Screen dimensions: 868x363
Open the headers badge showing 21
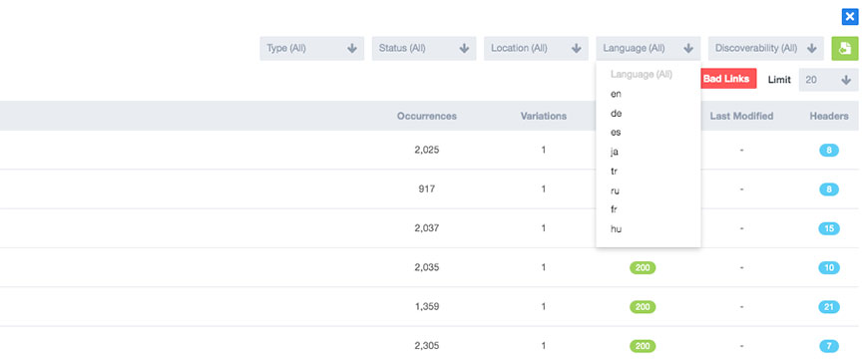829,307
